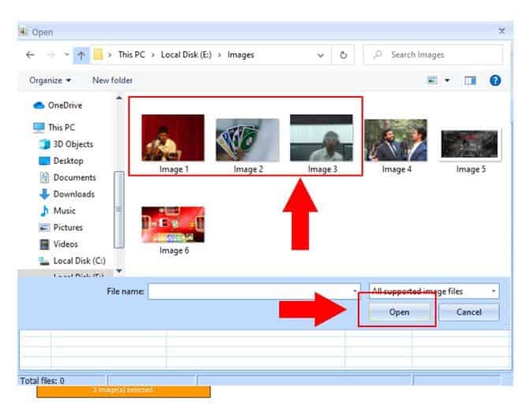Refresh the Images folder listing
This screenshot has height=413, width=532.
click(x=344, y=55)
